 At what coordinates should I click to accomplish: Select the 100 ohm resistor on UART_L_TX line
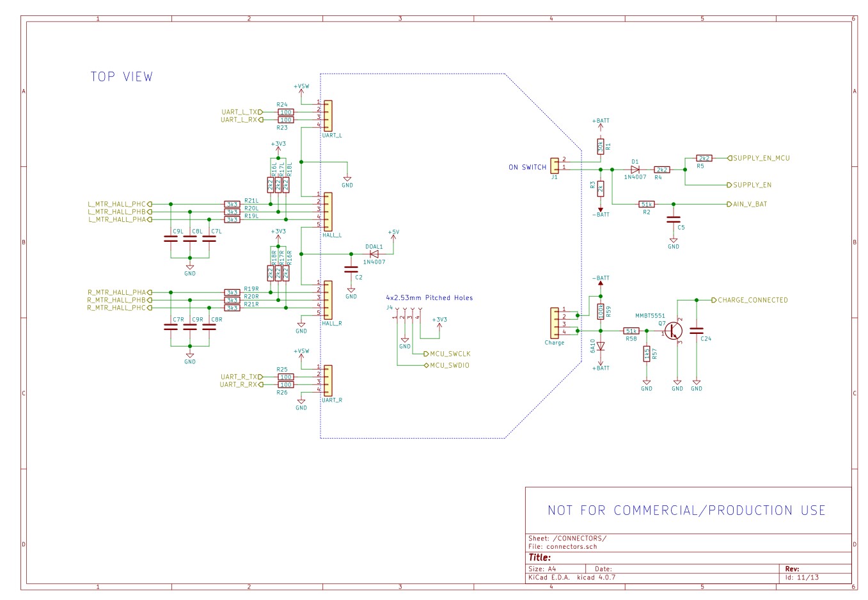(x=286, y=112)
